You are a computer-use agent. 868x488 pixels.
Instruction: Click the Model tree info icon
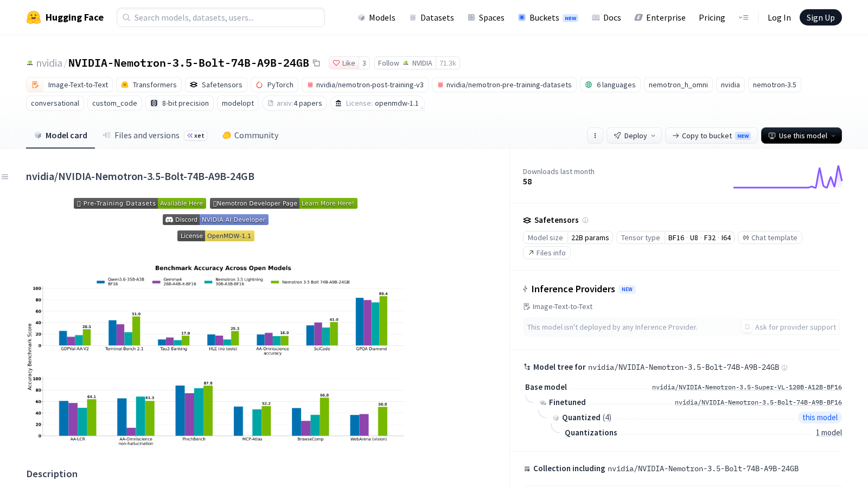point(784,368)
